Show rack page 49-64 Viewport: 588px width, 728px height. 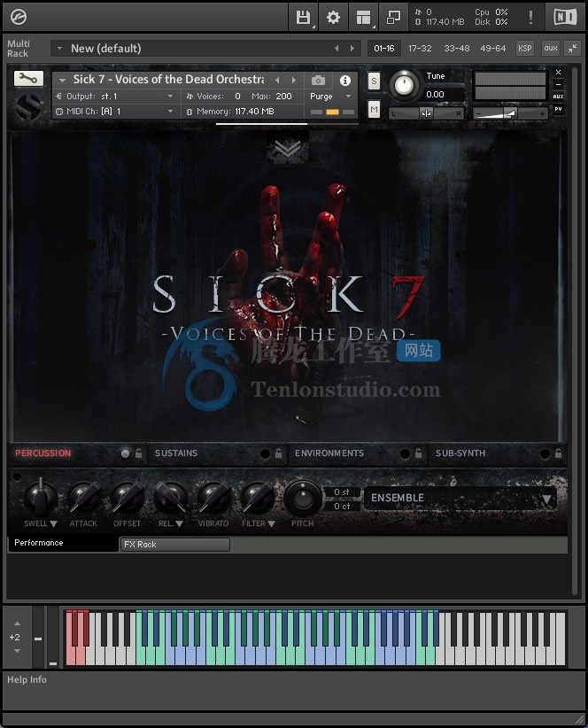tap(493, 49)
